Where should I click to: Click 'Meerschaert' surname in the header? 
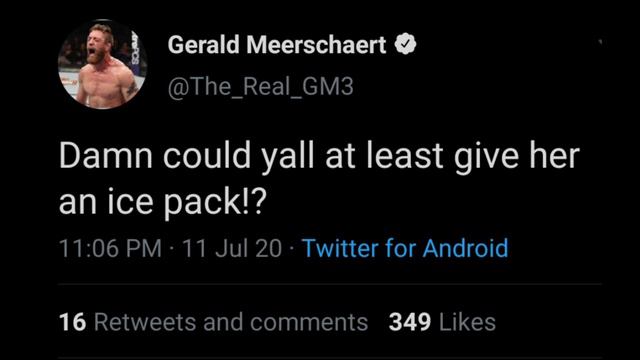316,44
